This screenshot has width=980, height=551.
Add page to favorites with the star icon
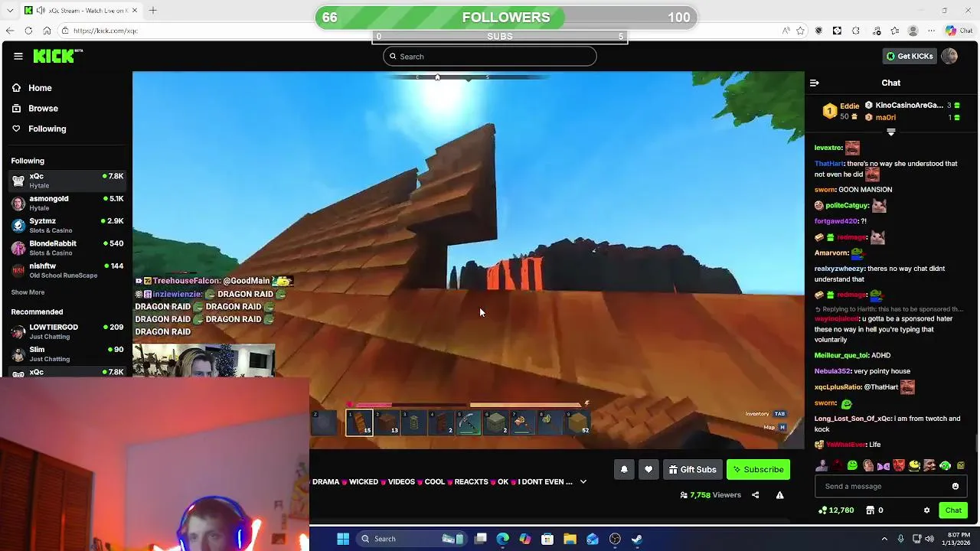point(800,31)
